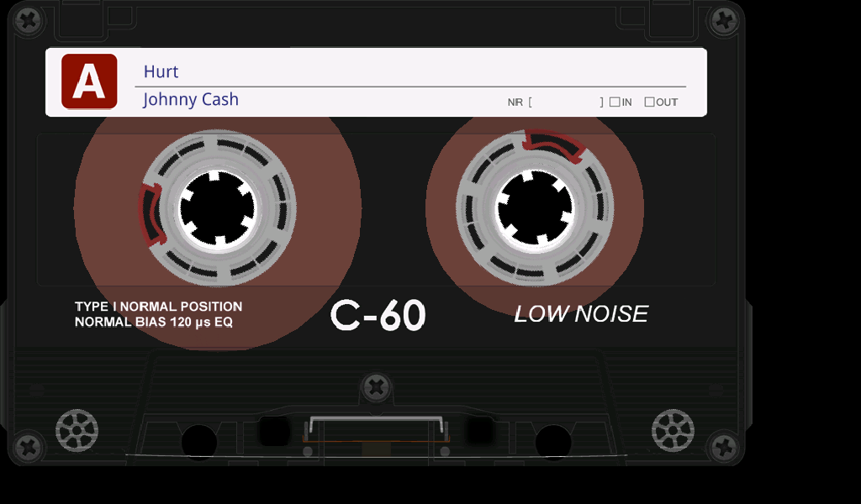This screenshot has width=861, height=504.
Task: Tap the left tape reel hub
Action: coord(218,207)
